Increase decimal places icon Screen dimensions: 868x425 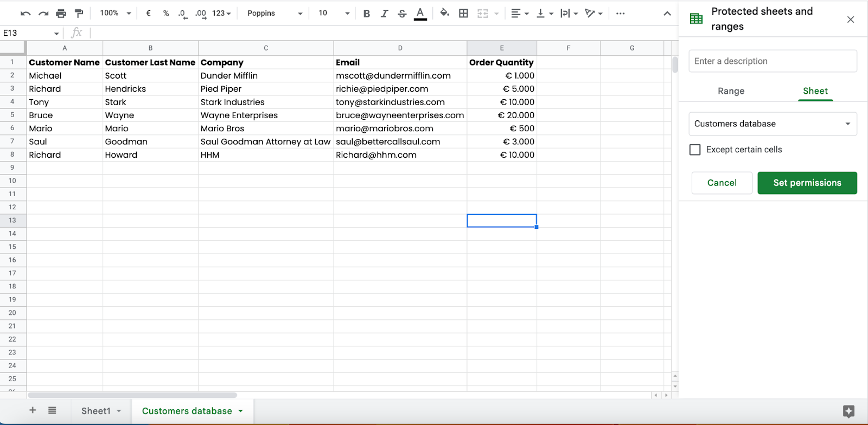tap(201, 14)
